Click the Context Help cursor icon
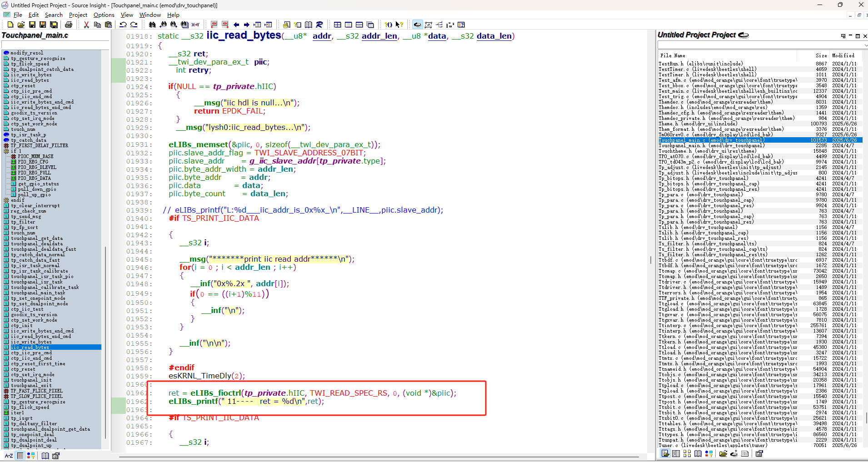868x462 pixels. click(x=399, y=25)
